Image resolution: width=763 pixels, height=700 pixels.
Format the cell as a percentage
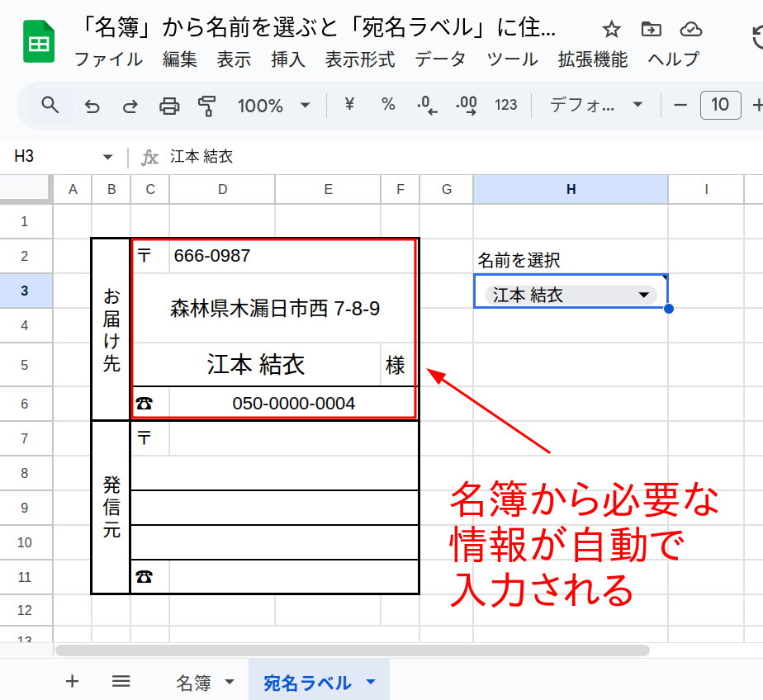coord(387,105)
